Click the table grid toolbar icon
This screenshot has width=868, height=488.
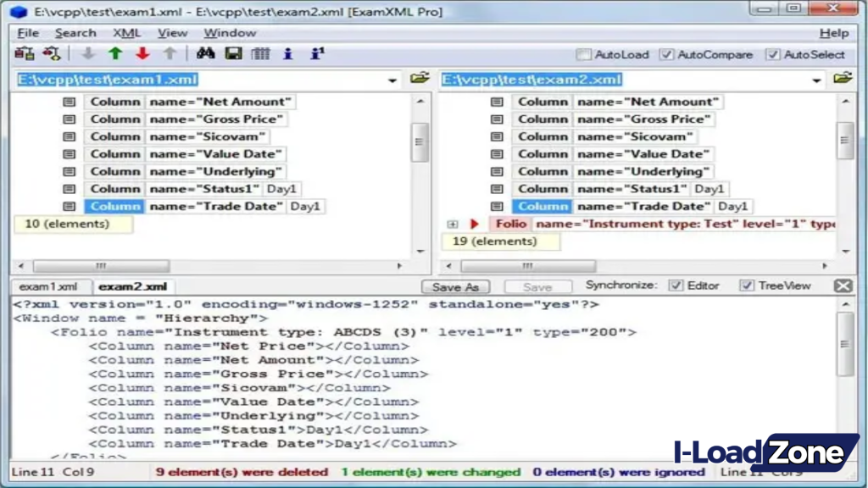(259, 54)
